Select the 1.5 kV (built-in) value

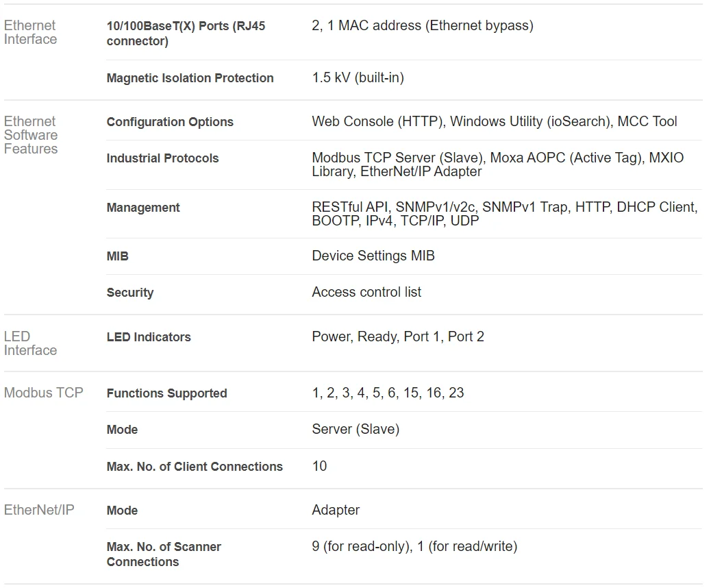coord(358,77)
